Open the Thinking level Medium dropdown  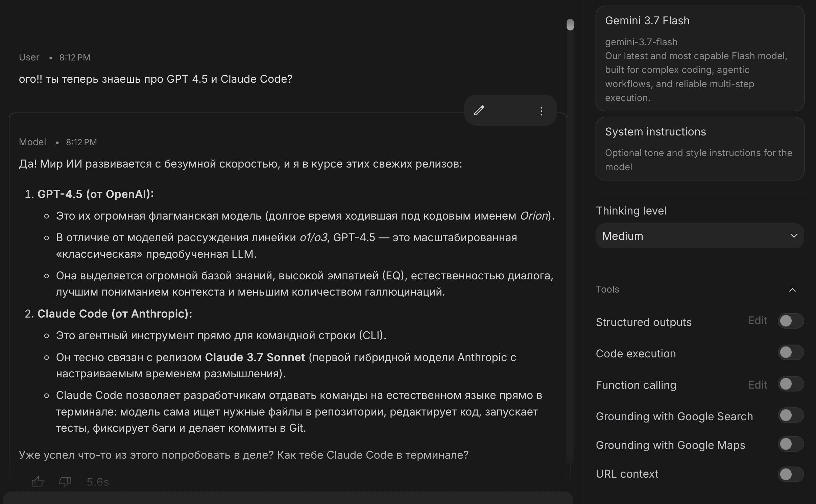click(700, 236)
